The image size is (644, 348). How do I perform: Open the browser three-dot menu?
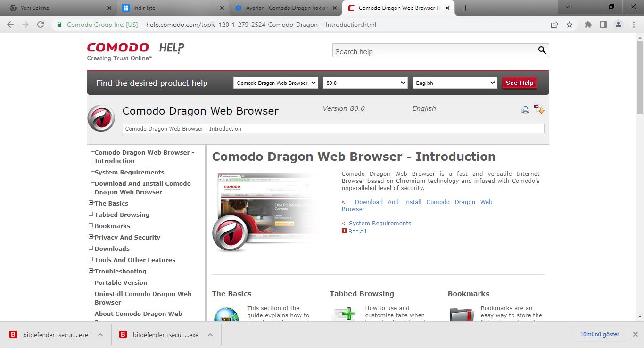634,25
